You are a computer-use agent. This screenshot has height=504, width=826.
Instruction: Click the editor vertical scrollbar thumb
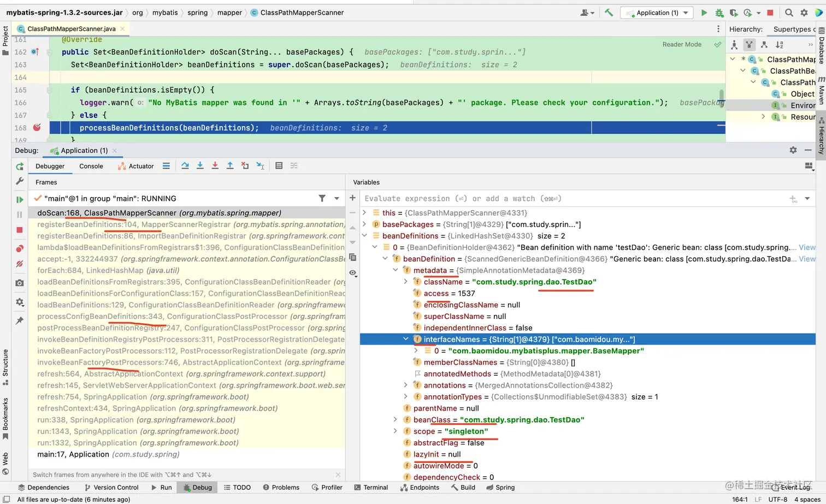click(x=722, y=99)
